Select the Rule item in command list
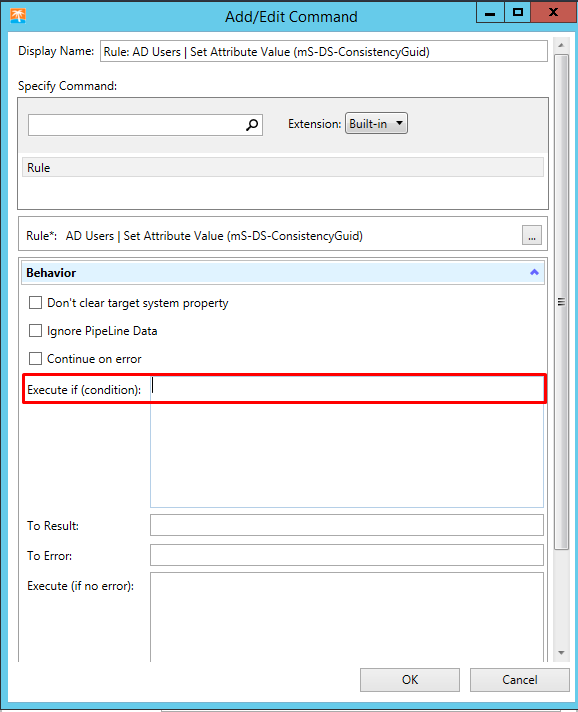 pos(283,168)
